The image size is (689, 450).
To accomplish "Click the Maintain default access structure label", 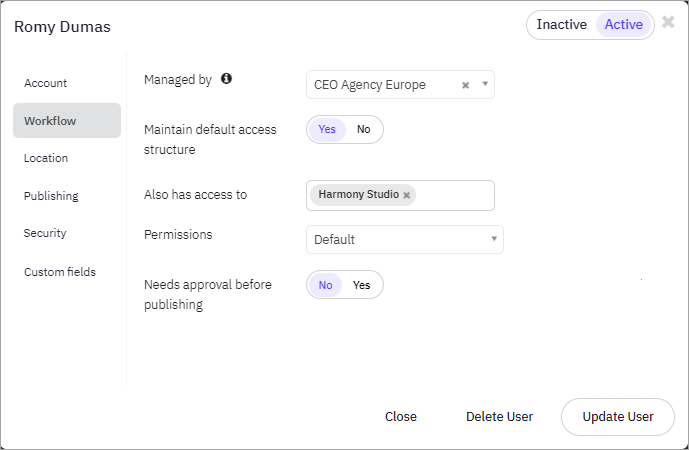I will 210,139.
